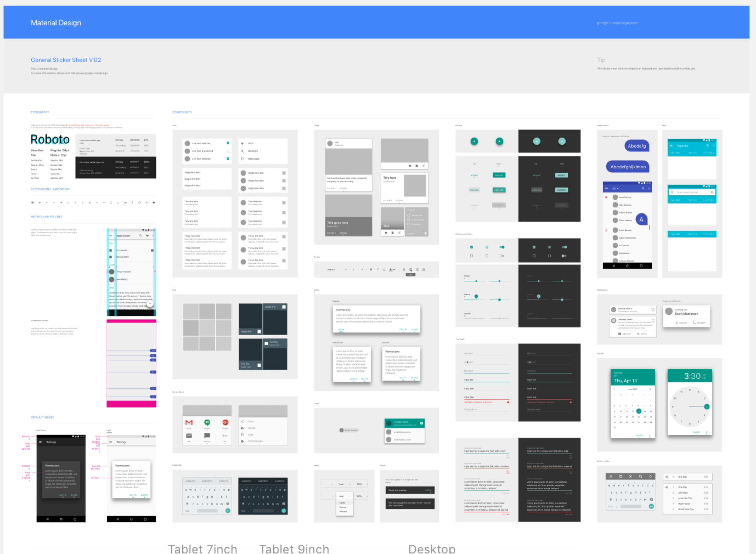Click the next month chevron in the date picker

(x=650, y=389)
